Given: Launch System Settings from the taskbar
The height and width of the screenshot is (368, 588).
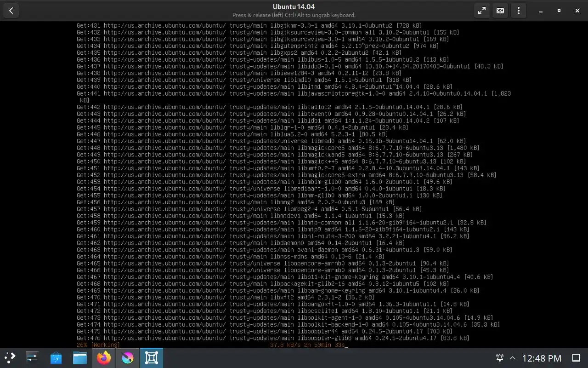Looking at the screenshot, I should (x=32, y=357).
